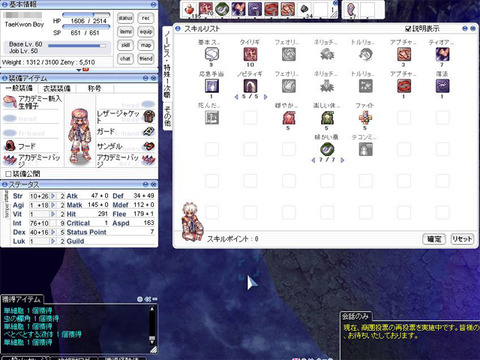The width and height of the screenshot is (480, 360).
Task: Raise Agi with its arrow button
Action: point(53,205)
